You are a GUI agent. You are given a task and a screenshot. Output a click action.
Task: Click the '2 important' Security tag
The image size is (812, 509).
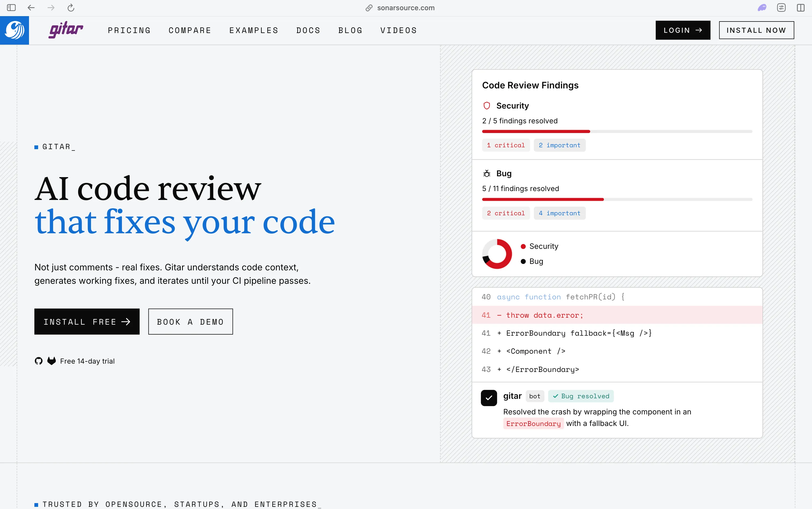point(560,145)
